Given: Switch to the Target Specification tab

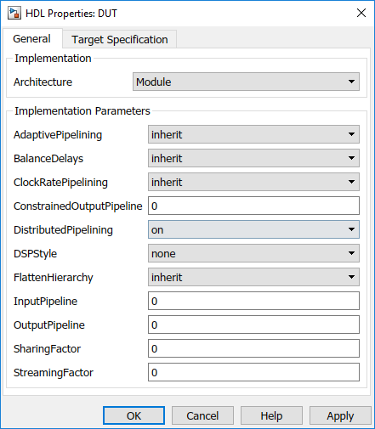Looking at the screenshot, I should tap(120, 40).
